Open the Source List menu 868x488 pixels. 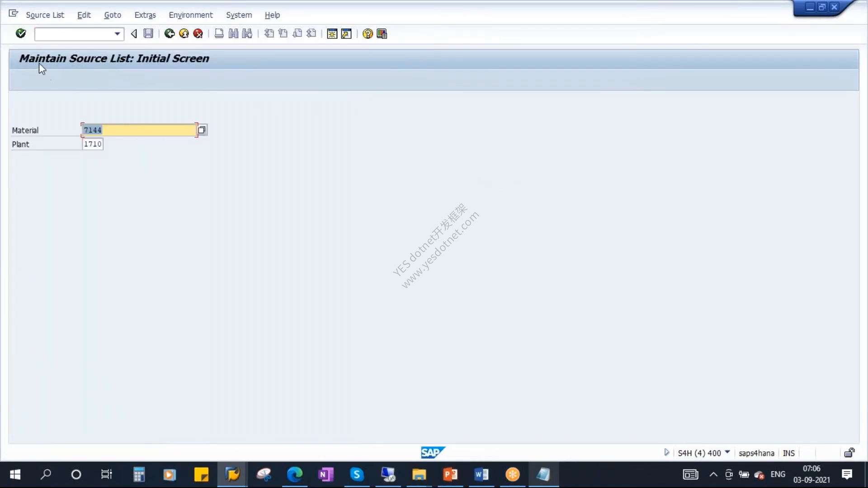pos(45,15)
